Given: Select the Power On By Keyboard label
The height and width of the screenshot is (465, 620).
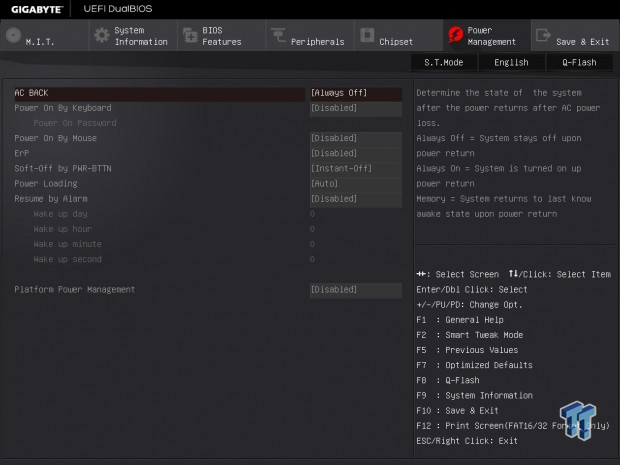Looking at the screenshot, I should click(63, 108).
